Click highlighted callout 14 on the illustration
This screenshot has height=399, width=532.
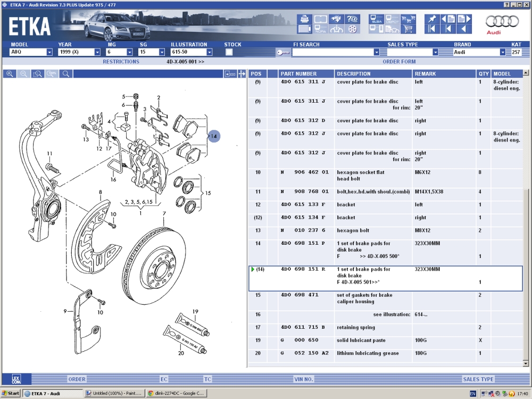pyautogui.click(x=214, y=136)
